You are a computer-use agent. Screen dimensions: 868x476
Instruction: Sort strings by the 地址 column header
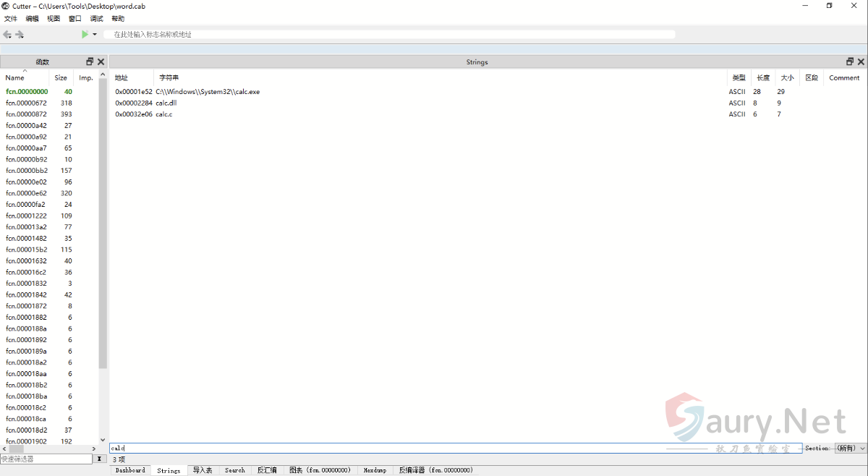click(122, 77)
